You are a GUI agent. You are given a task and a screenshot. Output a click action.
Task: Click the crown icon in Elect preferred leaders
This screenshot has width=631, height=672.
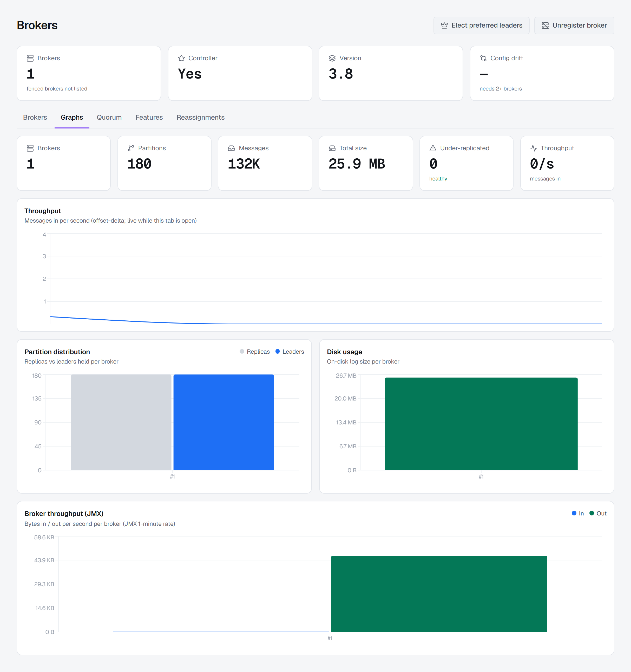pos(444,25)
